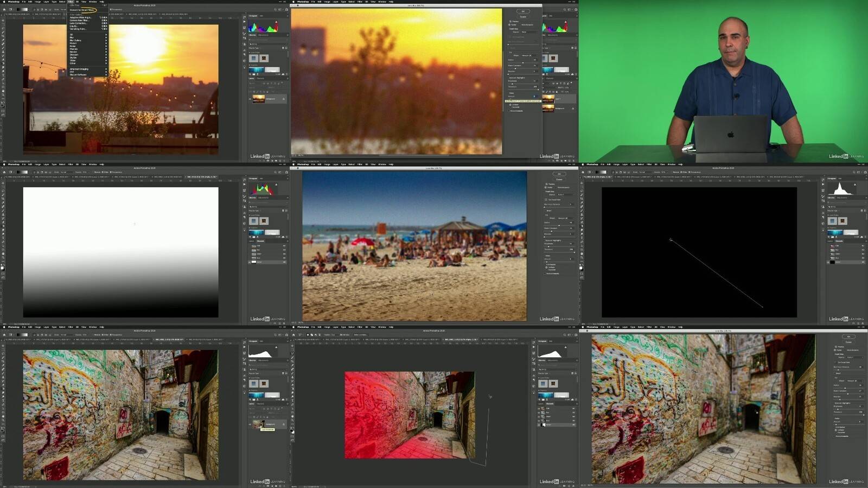Select Gradient tool in sunset window with Filter menu
Viewport: 868px width, 488px height.
[x=3, y=63]
